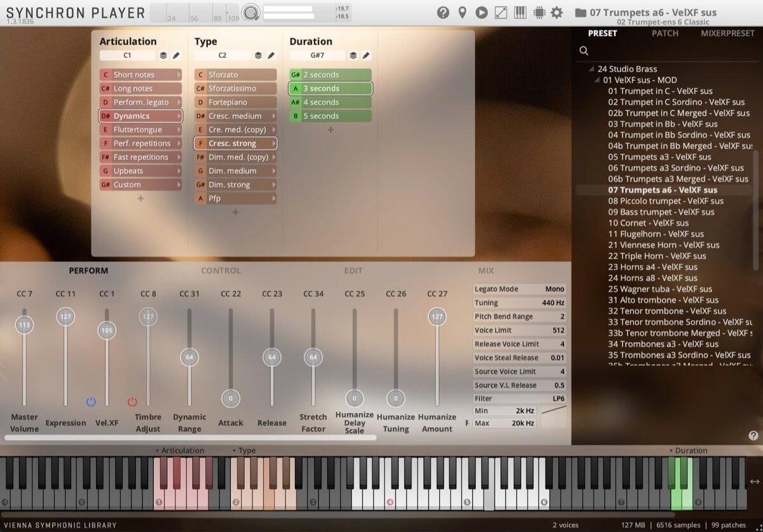The image size is (763, 532).
Task: Open the virtual keyboard icon in the toolbar
Action: pos(520,12)
